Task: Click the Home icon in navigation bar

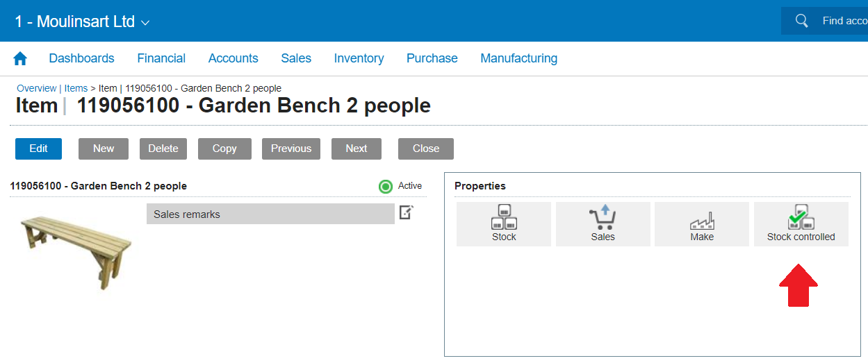Action: coord(20,59)
